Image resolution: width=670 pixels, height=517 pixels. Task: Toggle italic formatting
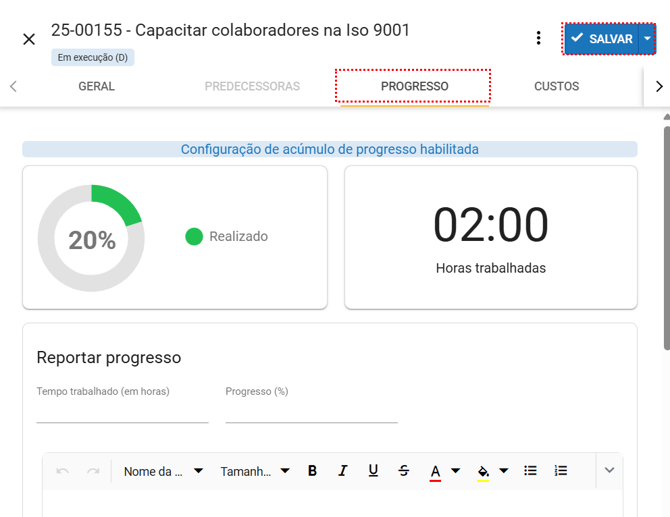[343, 471]
